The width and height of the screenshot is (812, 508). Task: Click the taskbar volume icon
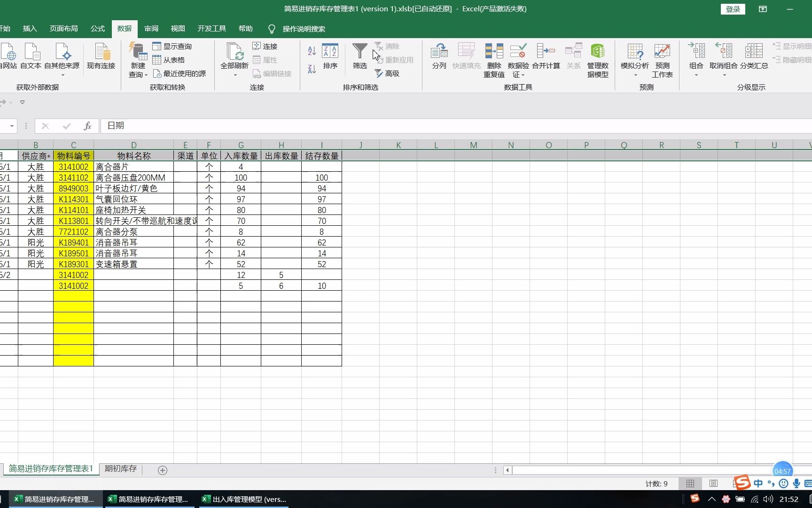point(768,499)
